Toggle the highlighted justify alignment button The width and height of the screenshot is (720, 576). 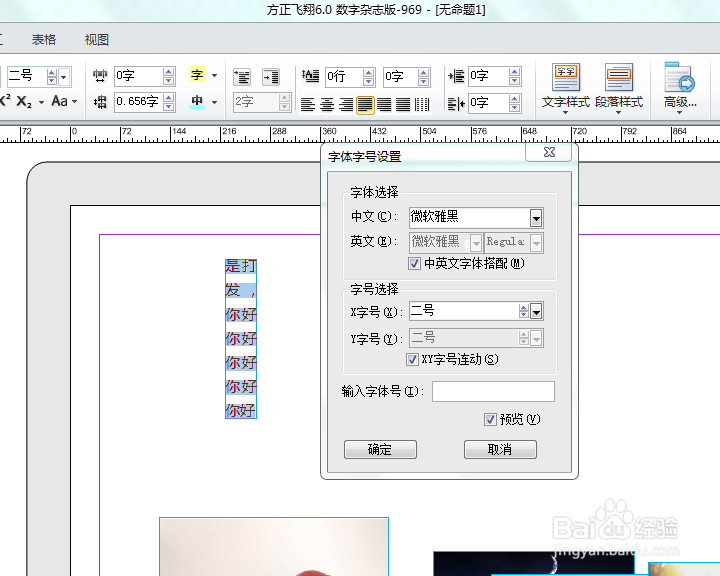365,105
